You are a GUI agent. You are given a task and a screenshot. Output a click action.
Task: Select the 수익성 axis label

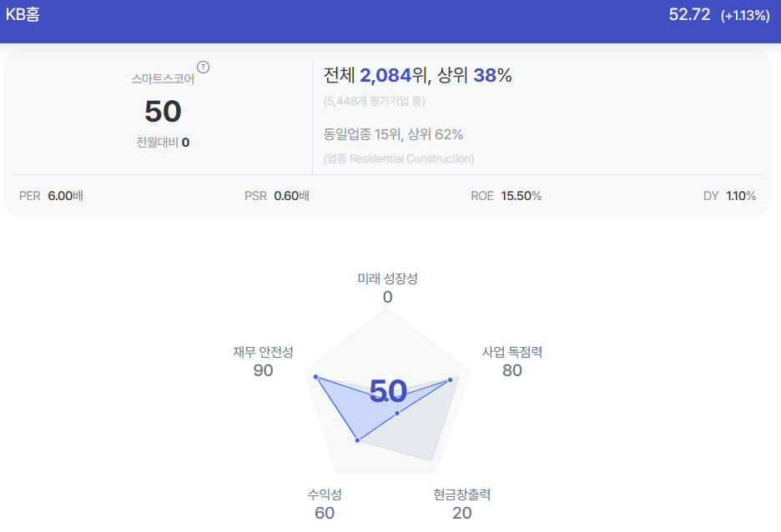click(x=325, y=494)
